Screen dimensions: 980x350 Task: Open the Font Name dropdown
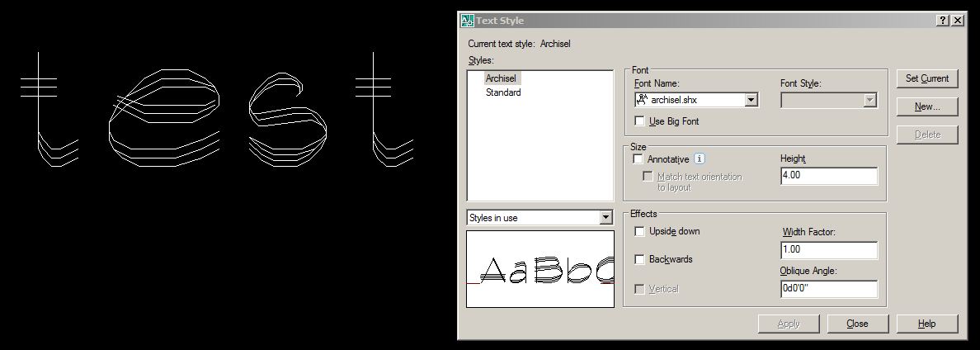751,100
